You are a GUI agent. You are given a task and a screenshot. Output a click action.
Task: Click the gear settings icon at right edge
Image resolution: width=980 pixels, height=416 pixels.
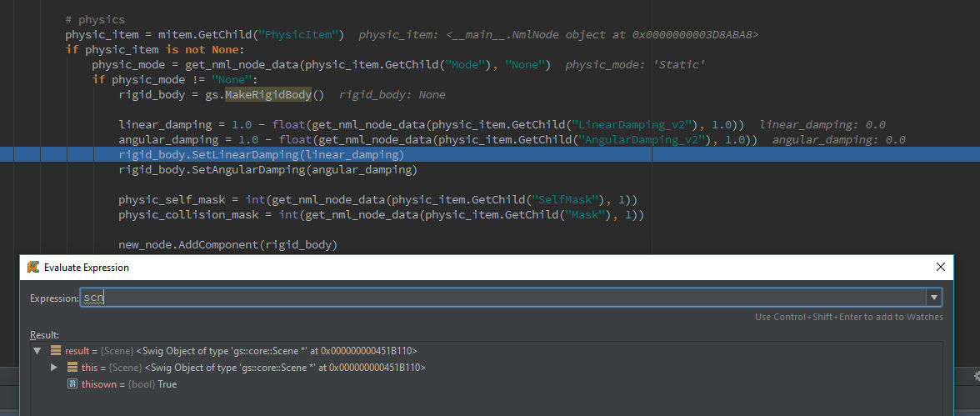[977, 375]
